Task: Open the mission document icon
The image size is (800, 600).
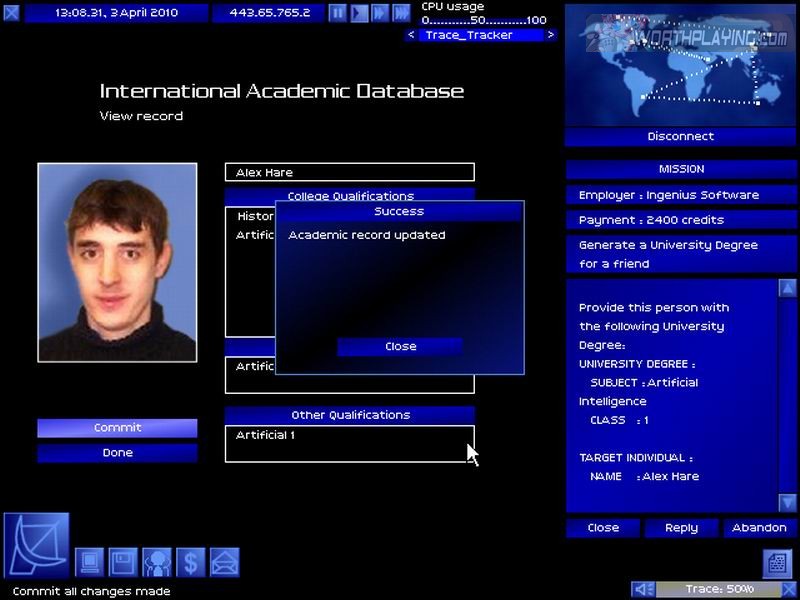Action: (x=777, y=563)
